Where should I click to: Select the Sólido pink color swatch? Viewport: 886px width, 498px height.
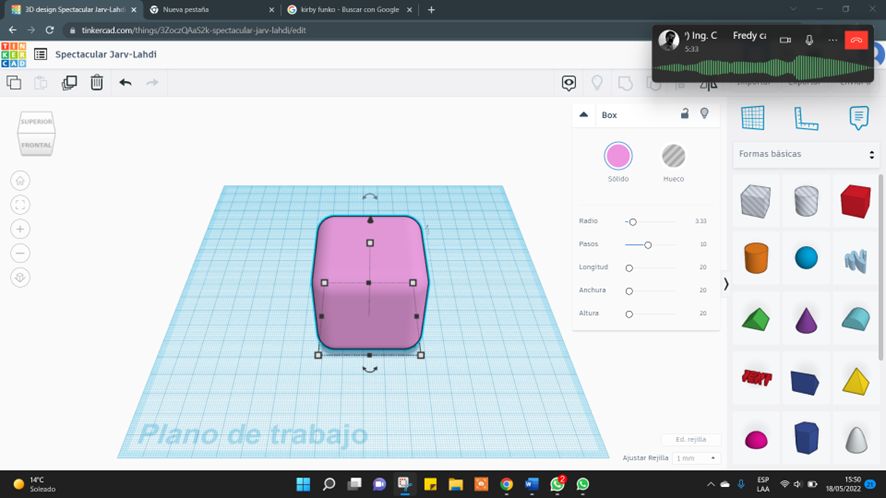tap(618, 156)
